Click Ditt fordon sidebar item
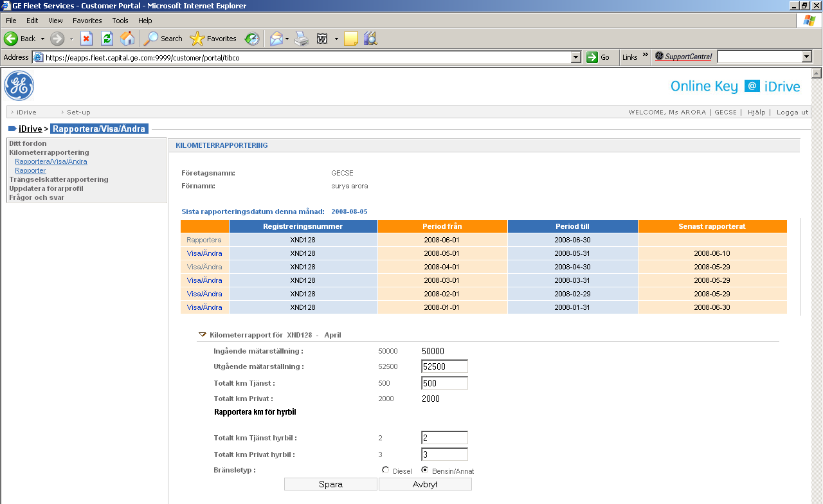Image resolution: width=823 pixels, height=504 pixels. point(28,143)
